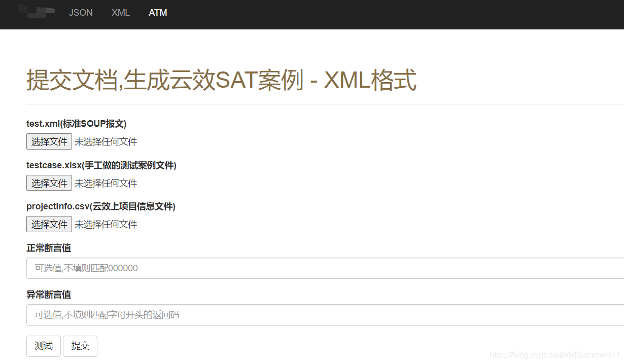Select the ATM navigation tab
The height and width of the screenshot is (364, 624).
(x=158, y=13)
